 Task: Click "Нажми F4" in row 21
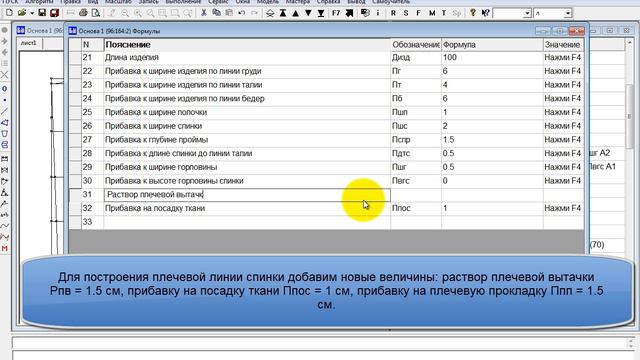click(x=563, y=58)
